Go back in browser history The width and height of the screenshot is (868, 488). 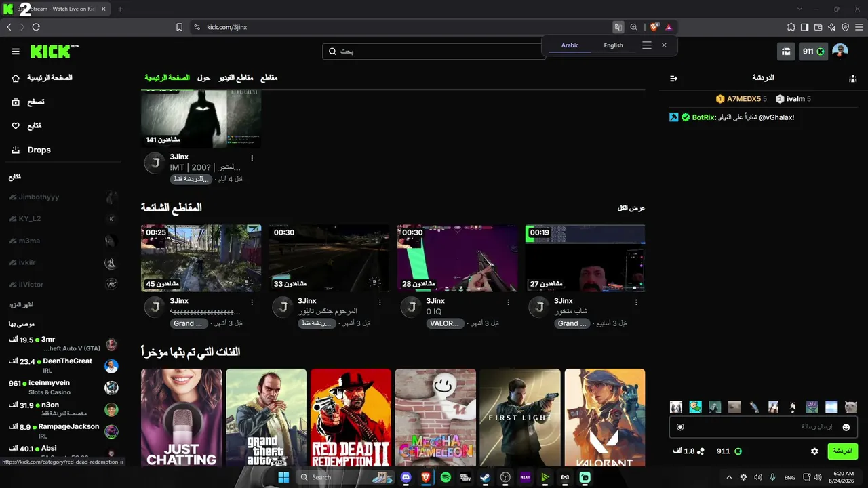[9, 27]
